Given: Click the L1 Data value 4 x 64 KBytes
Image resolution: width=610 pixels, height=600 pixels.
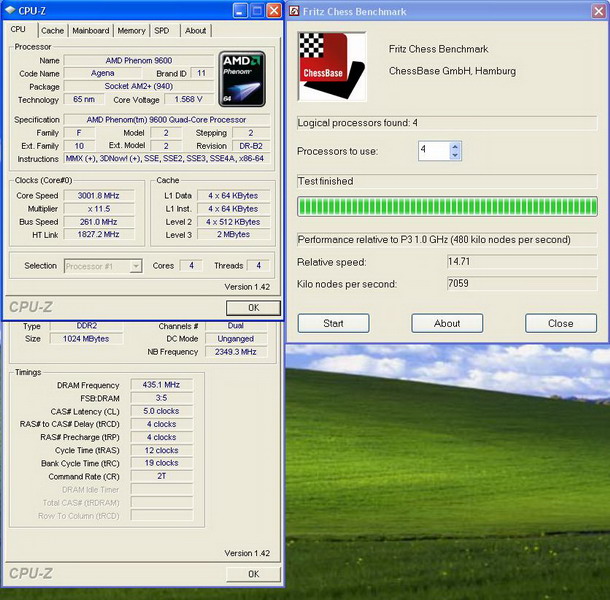Looking at the screenshot, I should pyautogui.click(x=233, y=195).
